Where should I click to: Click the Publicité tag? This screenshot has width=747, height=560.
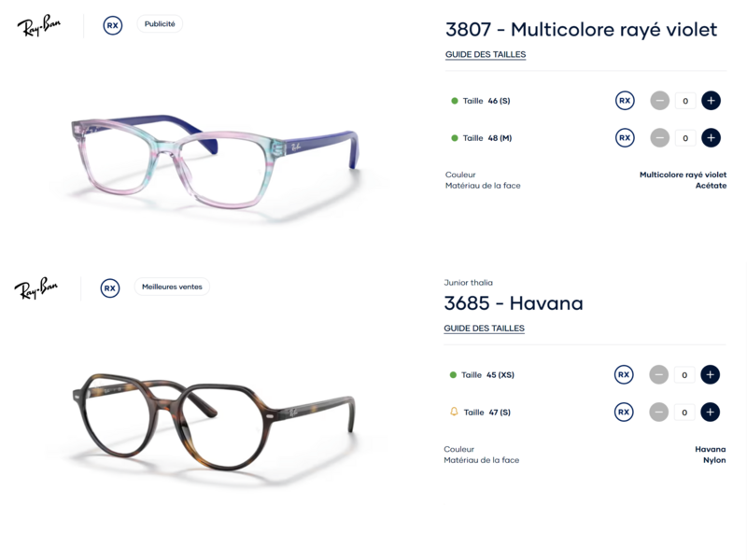160,24
